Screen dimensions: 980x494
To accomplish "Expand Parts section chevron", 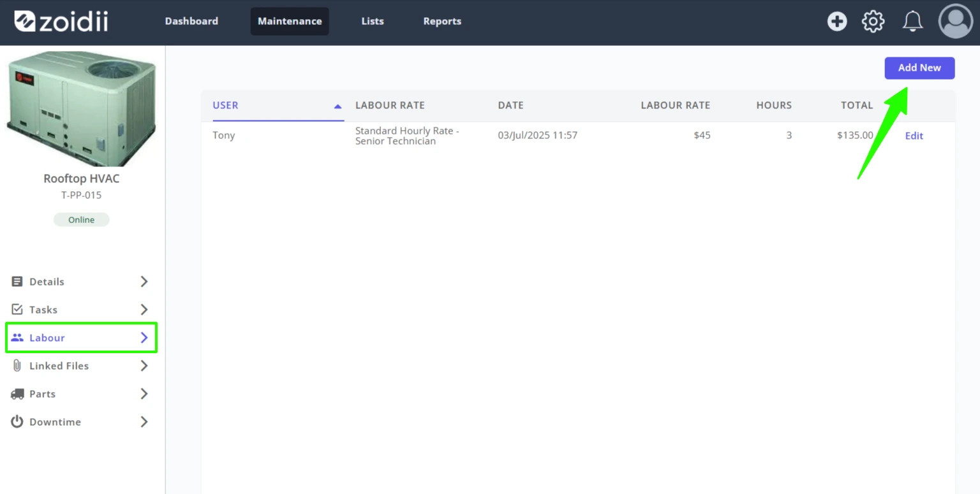I will tap(144, 394).
